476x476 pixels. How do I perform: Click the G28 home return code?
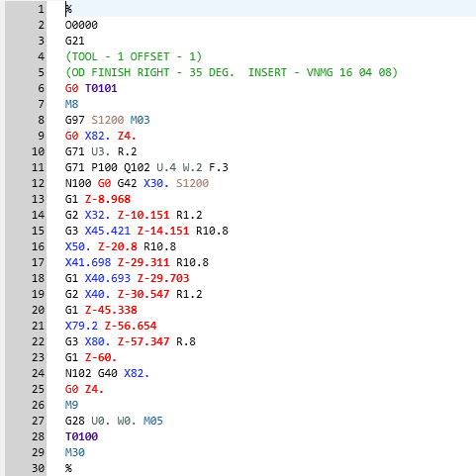(75, 421)
